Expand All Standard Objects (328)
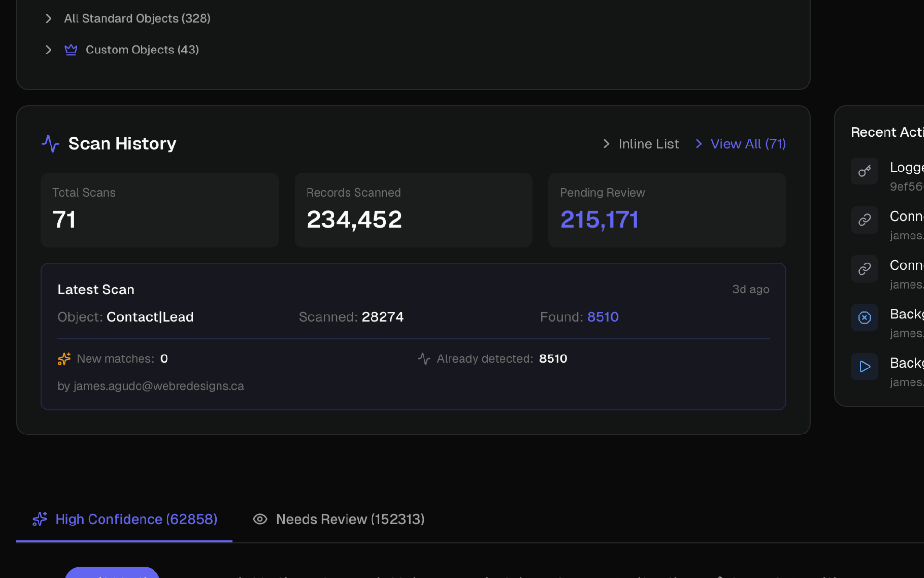Screen dimensions: 924x578 tap(48, 18)
